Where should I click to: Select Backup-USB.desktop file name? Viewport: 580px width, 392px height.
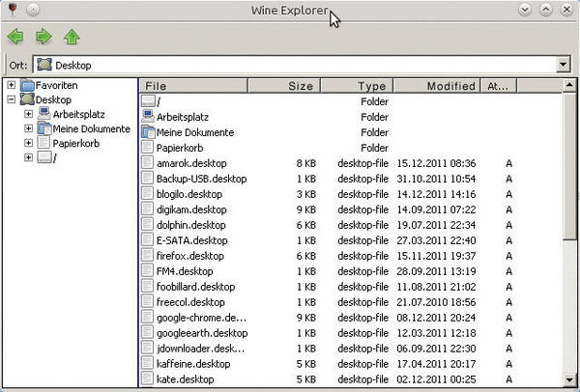(x=202, y=179)
